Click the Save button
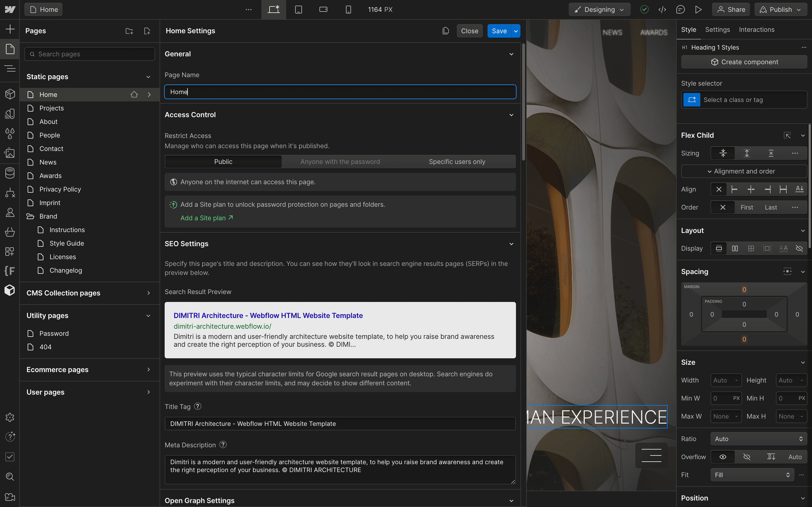The height and width of the screenshot is (507, 812). tap(499, 30)
